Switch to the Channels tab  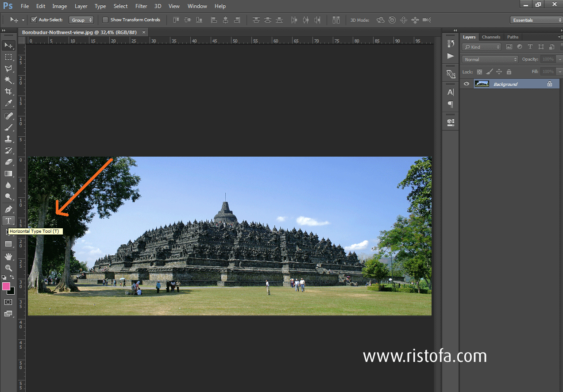tap(491, 37)
